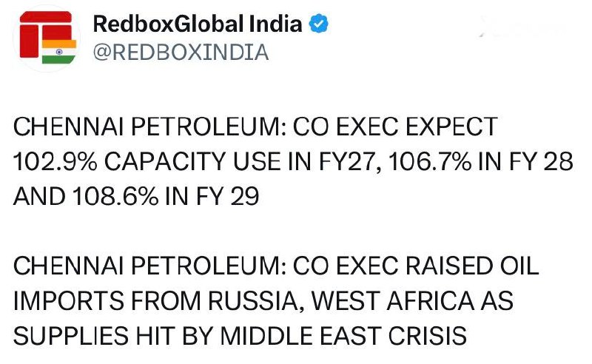This screenshot has width=592, height=364.
Task: Click the '108.6%' figure in the post
Action: pos(115,196)
